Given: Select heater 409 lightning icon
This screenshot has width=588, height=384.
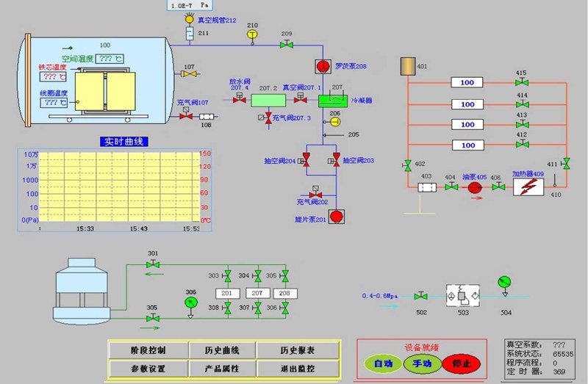Looking at the screenshot, I should [x=528, y=186].
